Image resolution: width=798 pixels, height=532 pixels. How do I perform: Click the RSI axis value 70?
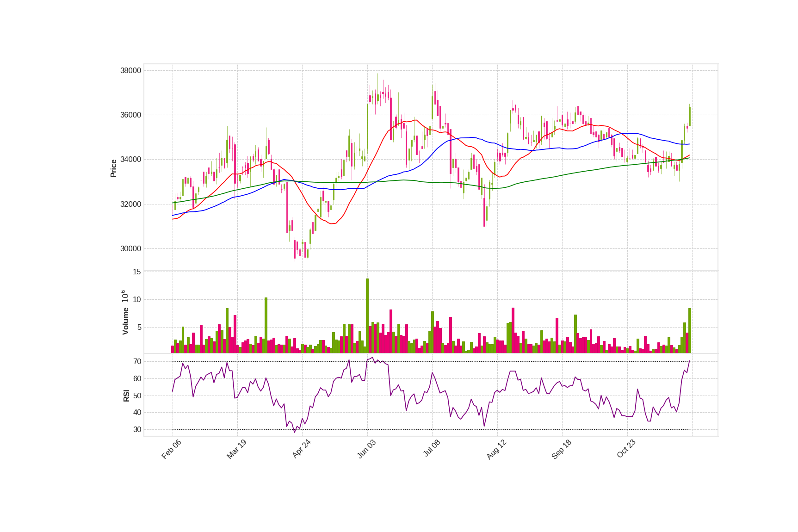[x=137, y=362]
